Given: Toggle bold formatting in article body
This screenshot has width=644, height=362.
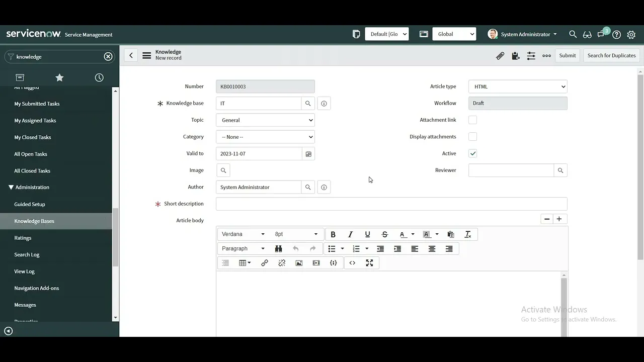Looking at the screenshot, I should click(333, 234).
